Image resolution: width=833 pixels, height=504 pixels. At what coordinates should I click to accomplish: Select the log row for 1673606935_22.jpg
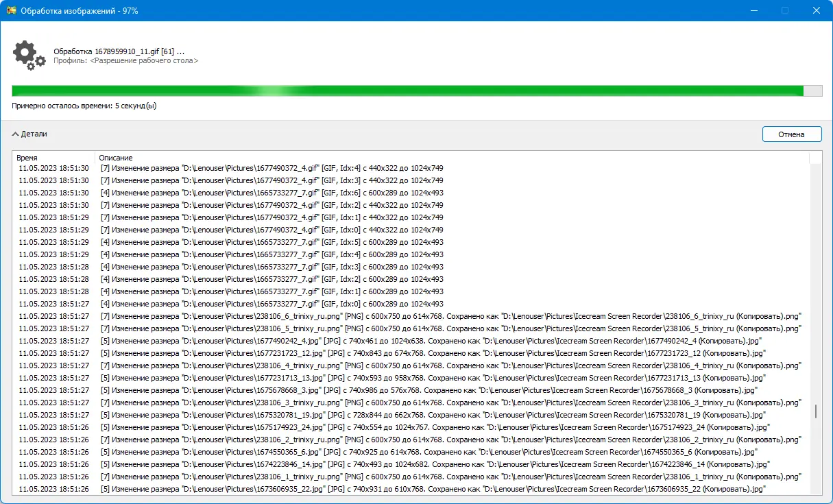pos(411,489)
